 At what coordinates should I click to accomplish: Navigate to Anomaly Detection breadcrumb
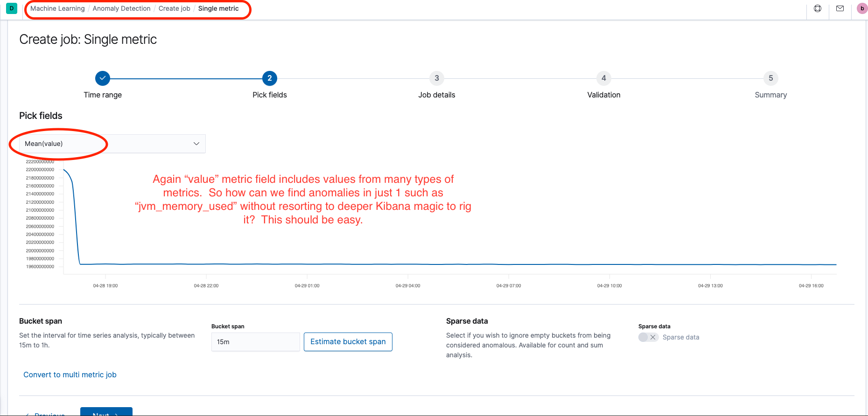(121, 8)
